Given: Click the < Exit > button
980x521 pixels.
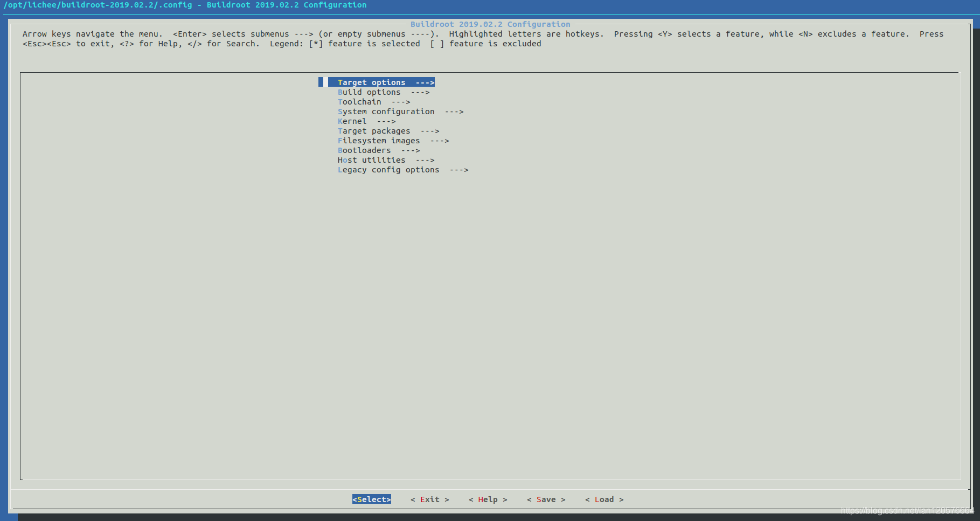Looking at the screenshot, I should tap(430, 499).
